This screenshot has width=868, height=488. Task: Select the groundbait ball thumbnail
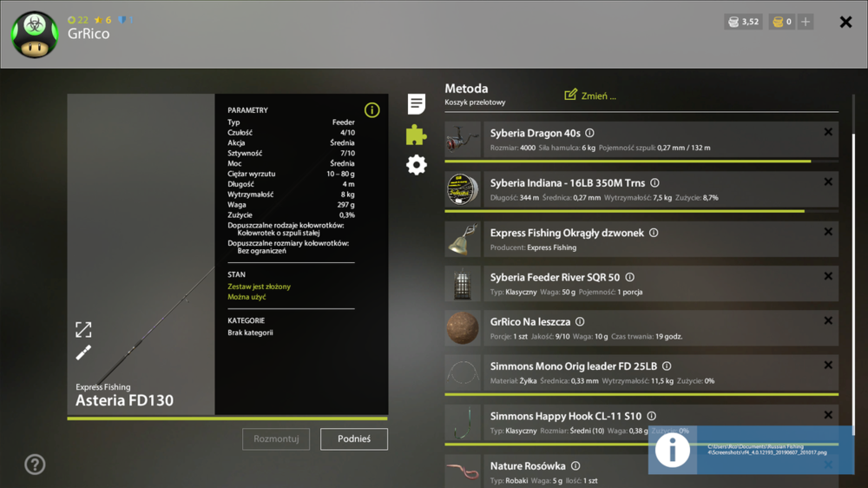[463, 328]
